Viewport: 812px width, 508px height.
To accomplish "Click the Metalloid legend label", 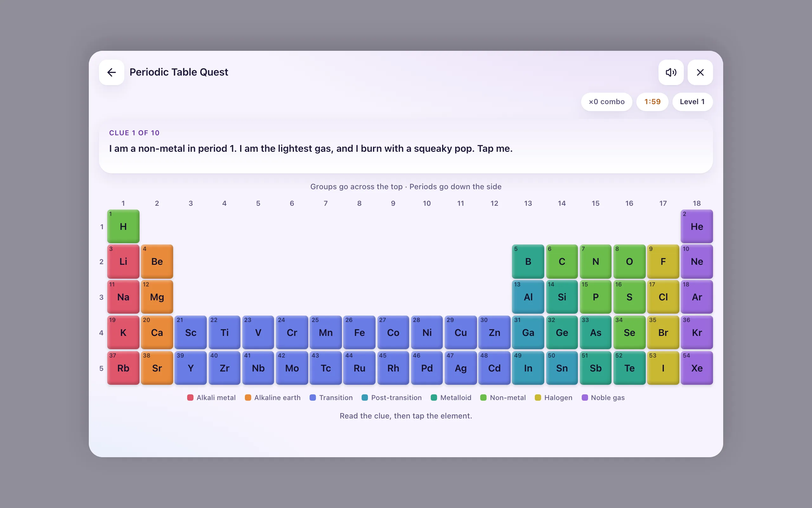I will point(456,398).
